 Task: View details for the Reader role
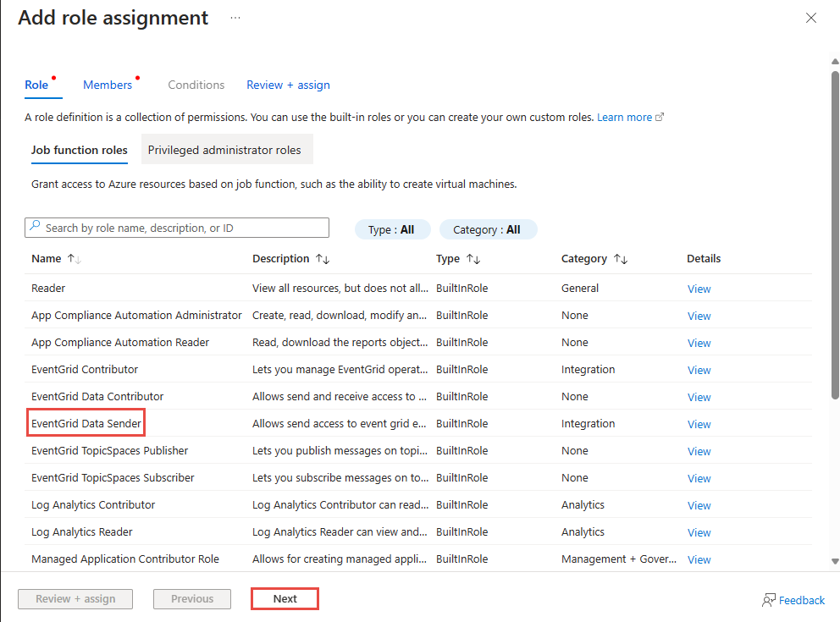[699, 289]
